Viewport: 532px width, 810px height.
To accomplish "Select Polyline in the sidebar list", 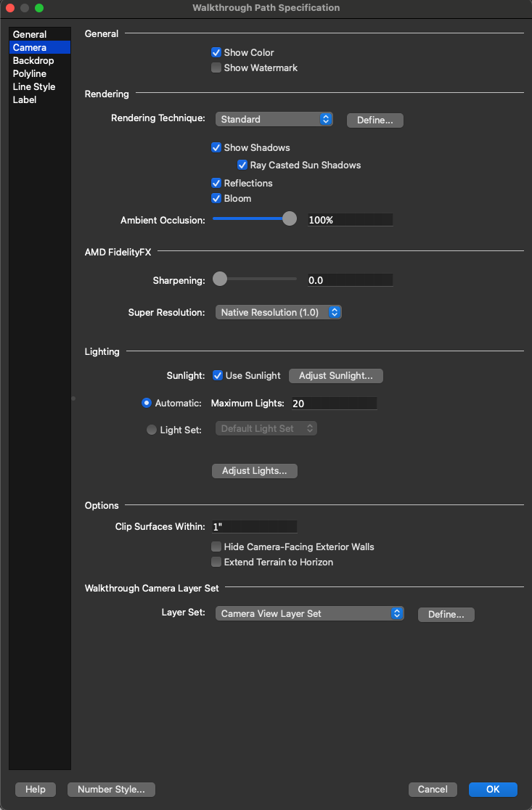I will point(30,73).
